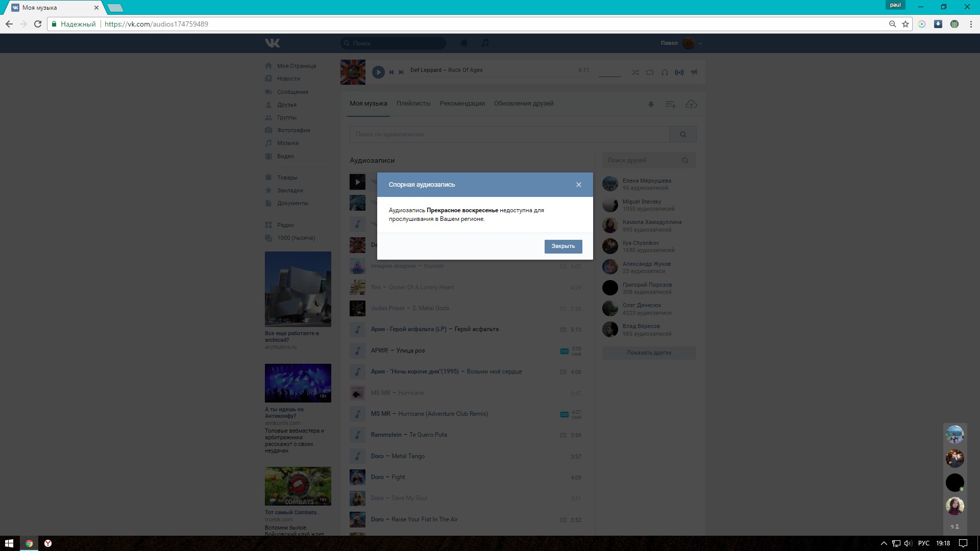
Task: Play АРИЯ! – Улица роз track
Action: coord(357,350)
